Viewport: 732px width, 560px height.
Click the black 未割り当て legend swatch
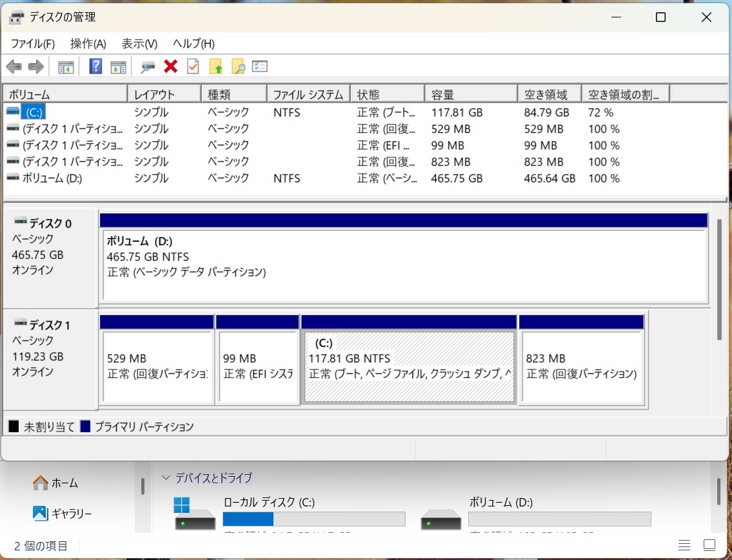point(14,426)
